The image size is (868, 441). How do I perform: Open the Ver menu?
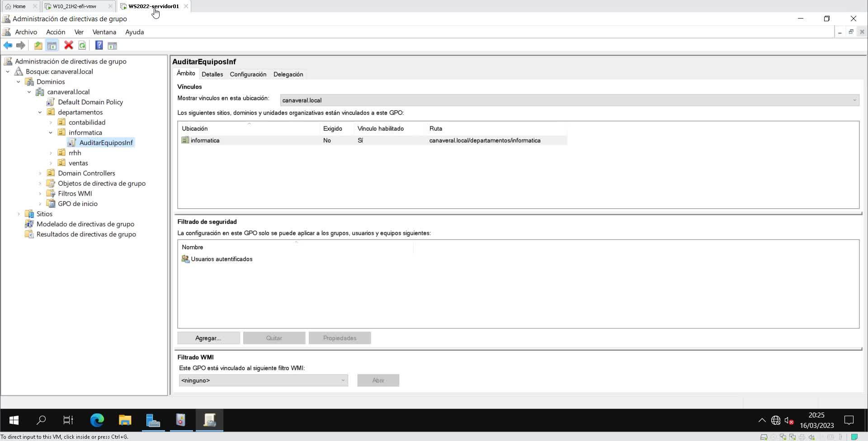(79, 32)
